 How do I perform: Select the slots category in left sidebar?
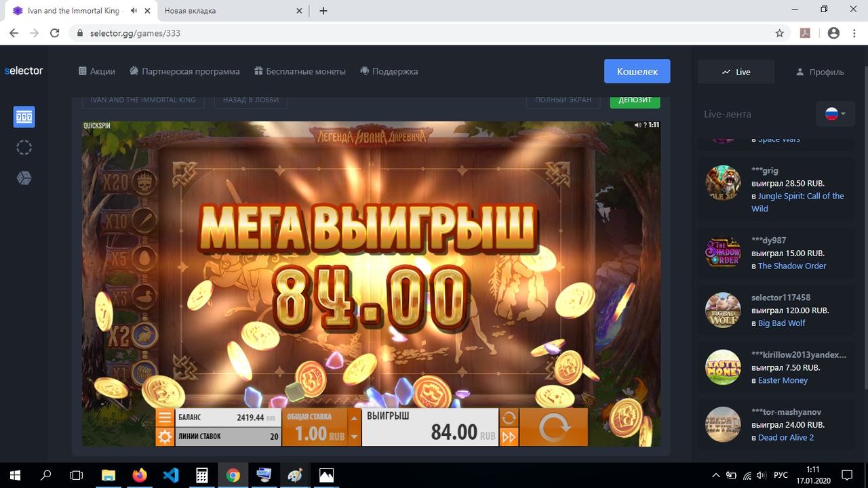(x=24, y=117)
